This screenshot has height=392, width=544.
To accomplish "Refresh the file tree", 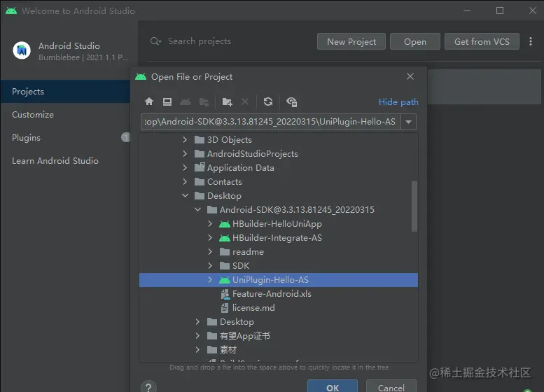I will tap(268, 101).
